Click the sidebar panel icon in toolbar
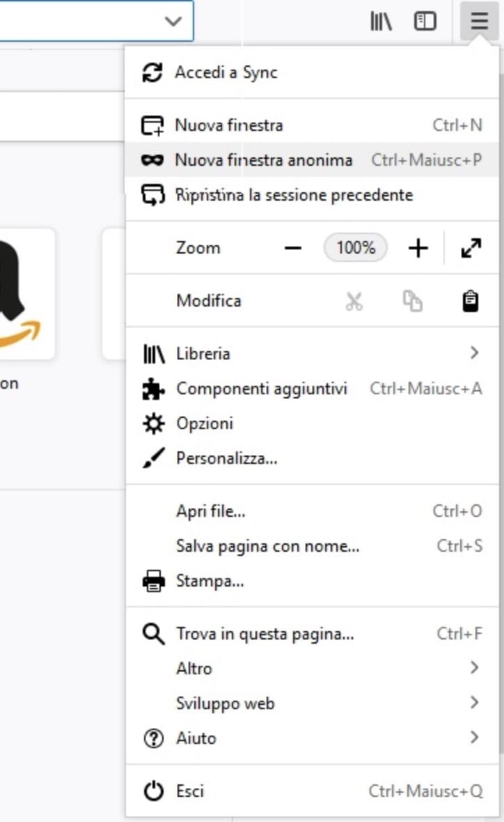Screen dimensions: 504x822 point(425,21)
